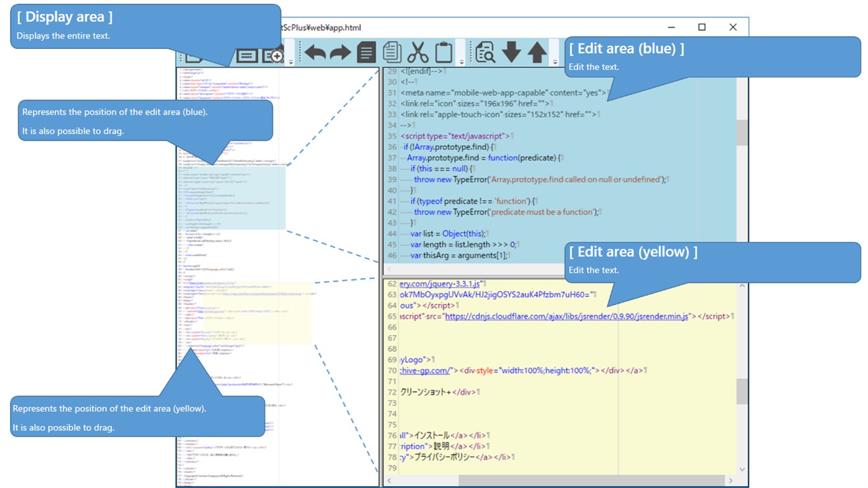The image size is (868, 488).
Task: Click the Copy icon in the toolbar
Action: tap(391, 53)
